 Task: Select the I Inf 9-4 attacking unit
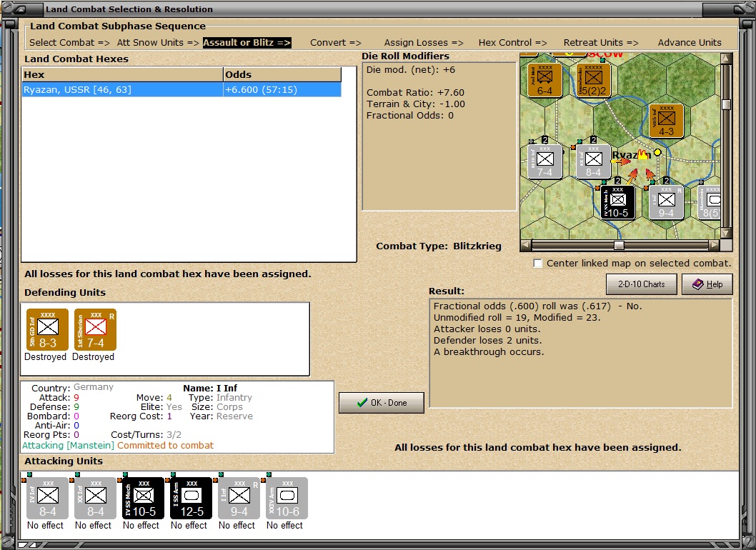coord(239,499)
